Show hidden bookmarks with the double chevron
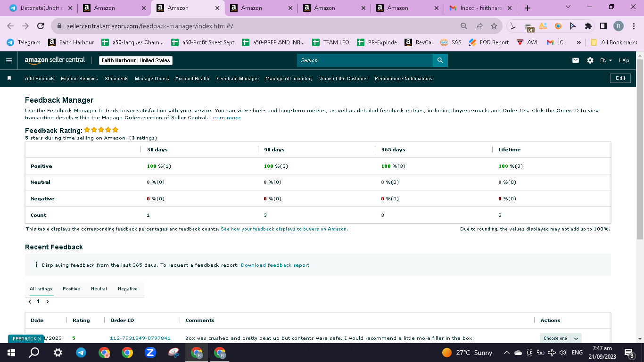 (579, 42)
